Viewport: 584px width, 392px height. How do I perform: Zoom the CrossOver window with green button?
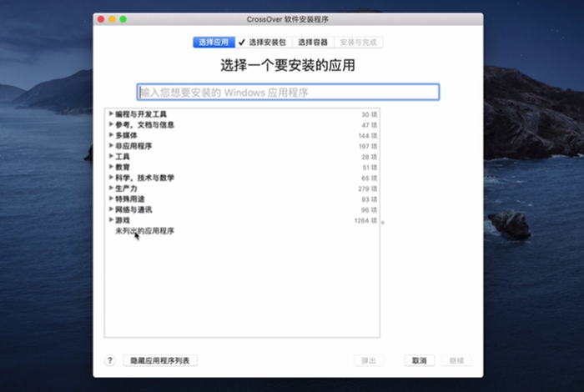point(123,19)
